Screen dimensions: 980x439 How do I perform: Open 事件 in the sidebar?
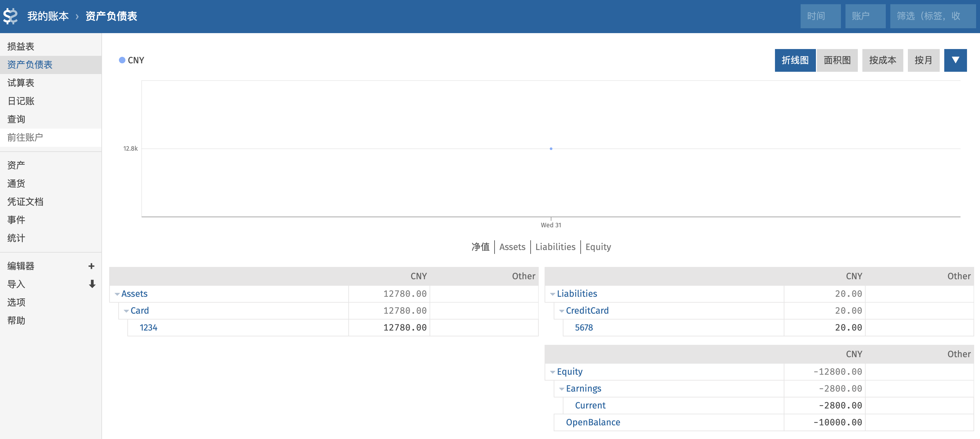(51, 220)
